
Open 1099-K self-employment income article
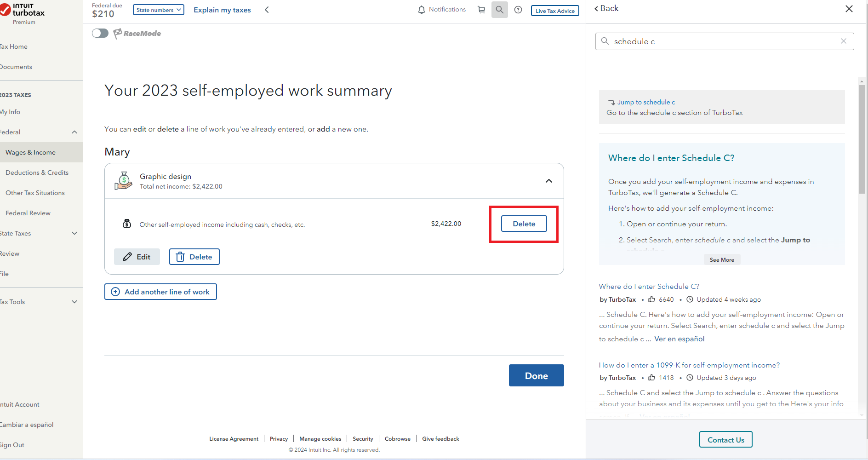[x=689, y=365]
